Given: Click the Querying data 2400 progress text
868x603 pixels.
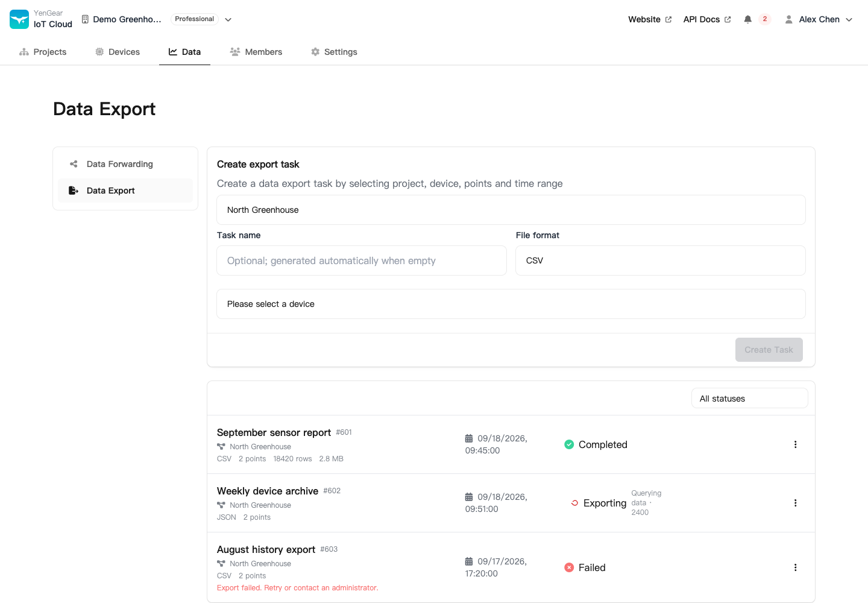Looking at the screenshot, I should 646,503.
